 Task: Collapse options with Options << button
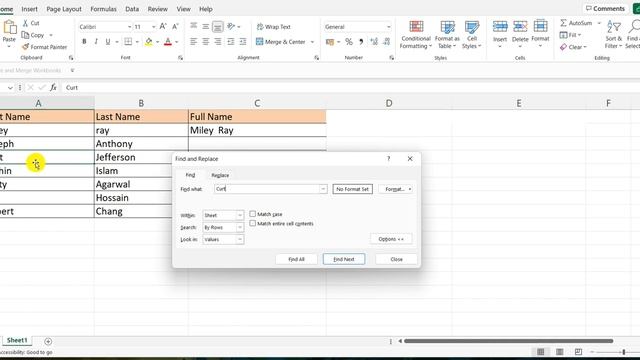point(391,239)
